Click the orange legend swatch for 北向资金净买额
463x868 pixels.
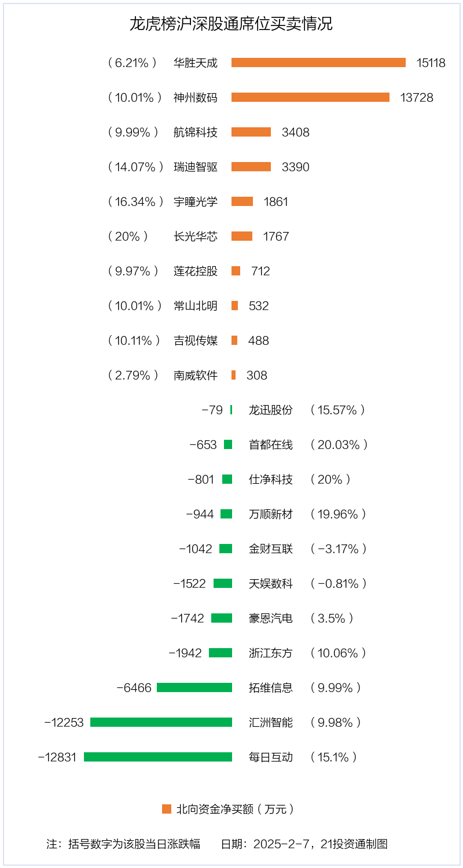[167, 809]
